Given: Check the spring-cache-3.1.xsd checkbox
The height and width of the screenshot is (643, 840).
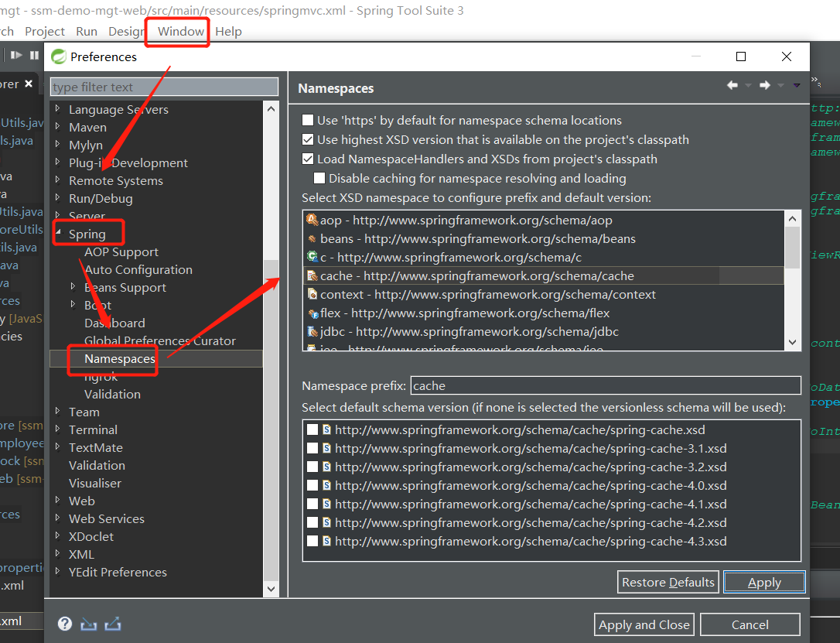Looking at the screenshot, I should coord(312,449).
